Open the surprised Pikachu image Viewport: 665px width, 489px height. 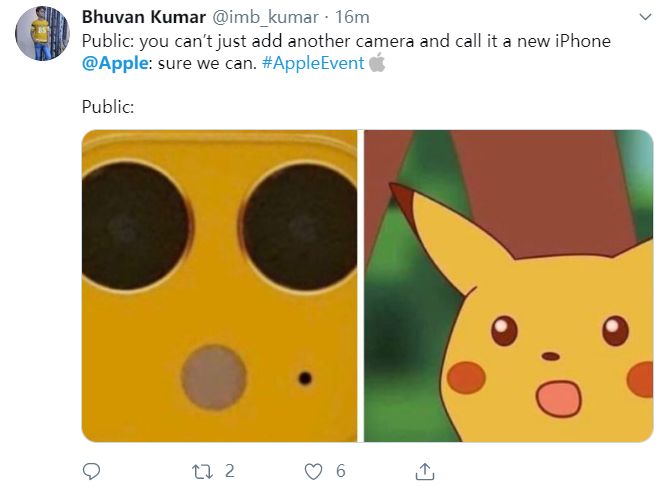pyautogui.click(x=509, y=286)
